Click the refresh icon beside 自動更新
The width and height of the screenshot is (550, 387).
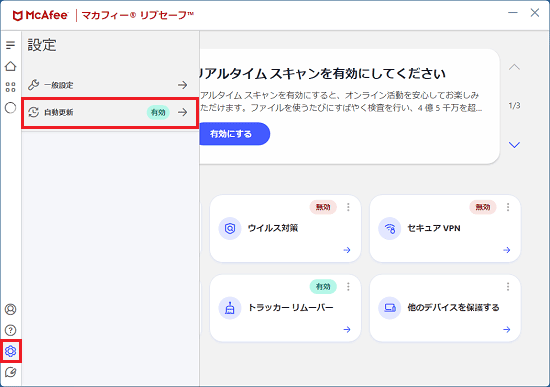click(34, 112)
